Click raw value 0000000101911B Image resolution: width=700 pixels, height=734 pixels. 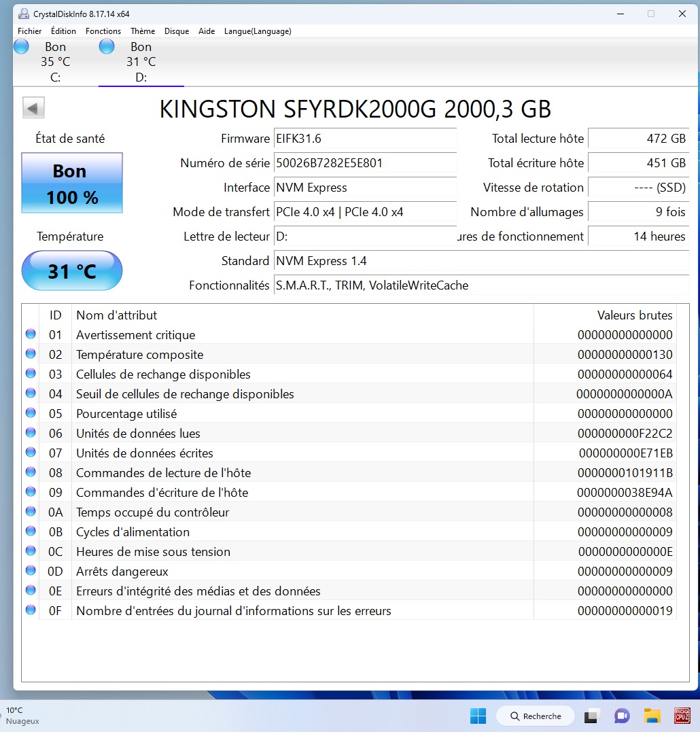(x=625, y=472)
